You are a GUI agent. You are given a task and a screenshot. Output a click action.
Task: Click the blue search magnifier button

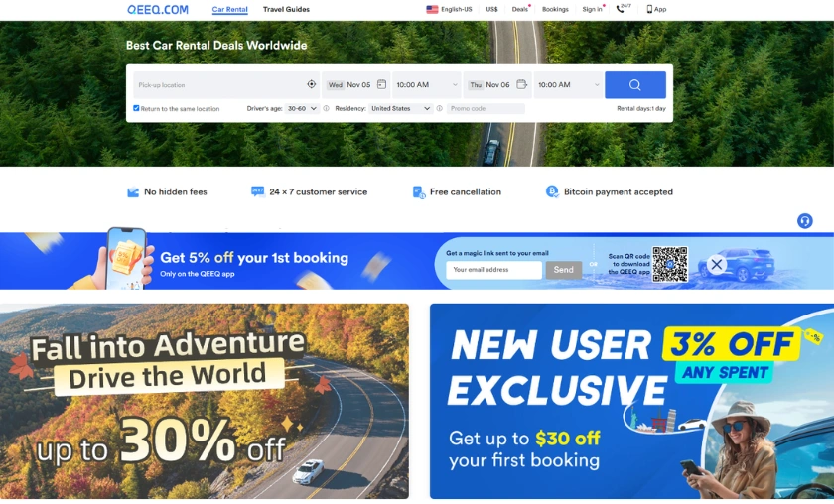click(x=634, y=85)
